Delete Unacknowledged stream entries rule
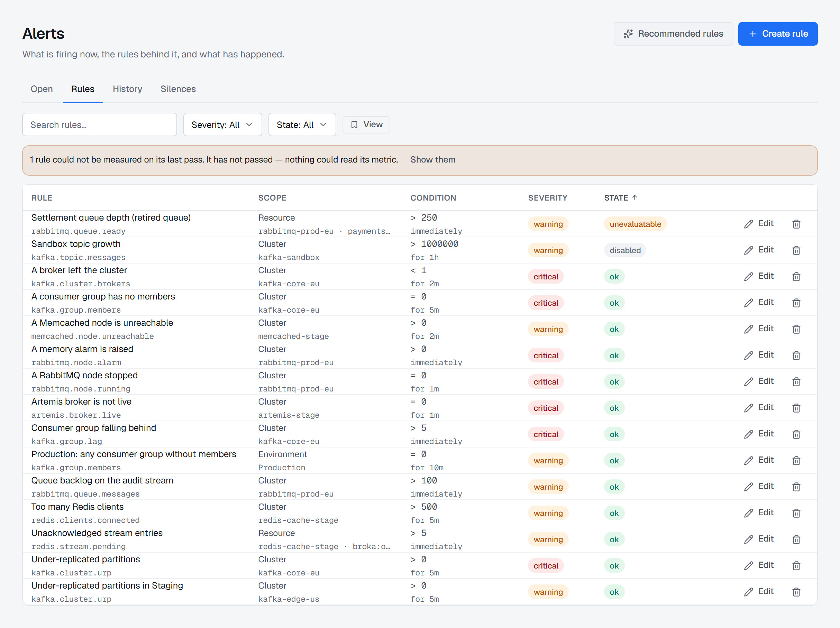 [x=796, y=539]
